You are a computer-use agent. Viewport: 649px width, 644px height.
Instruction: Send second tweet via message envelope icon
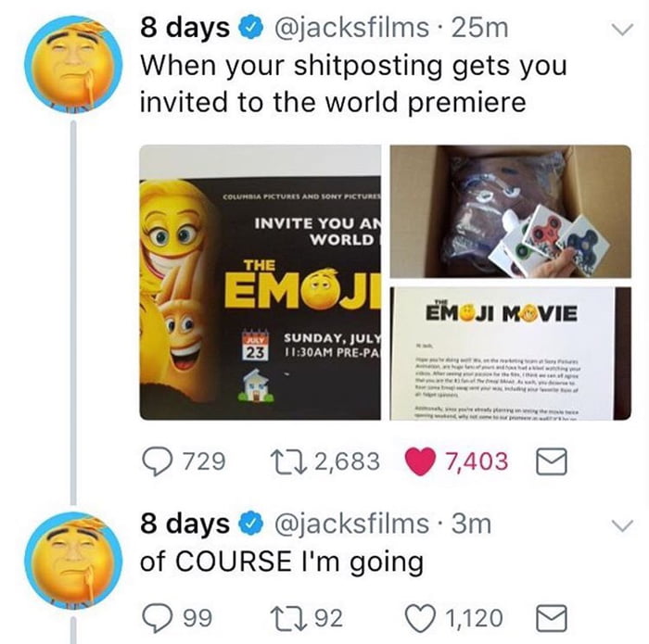coord(552,618)
